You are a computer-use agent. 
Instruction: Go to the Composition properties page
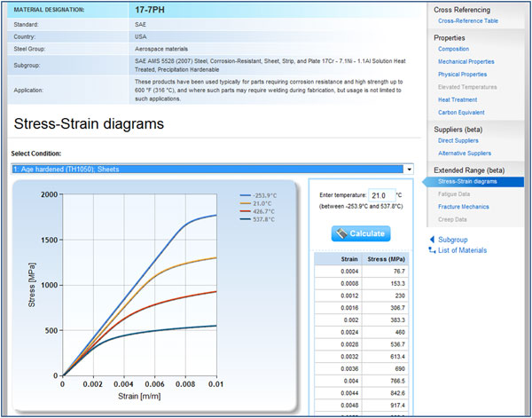pos(453,49)
